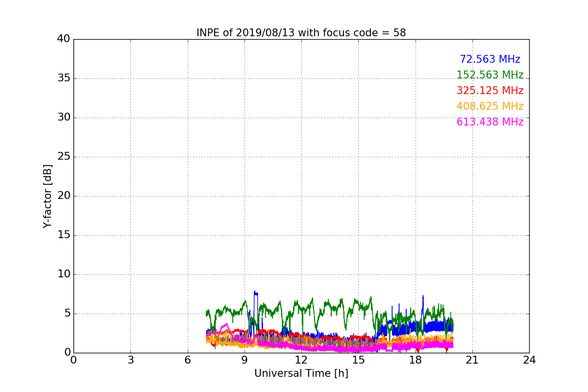The width and height of the screenshot is (588, 392).
Task: Click the x-axis tick label '12'
Action: click(x=301, y=360)
